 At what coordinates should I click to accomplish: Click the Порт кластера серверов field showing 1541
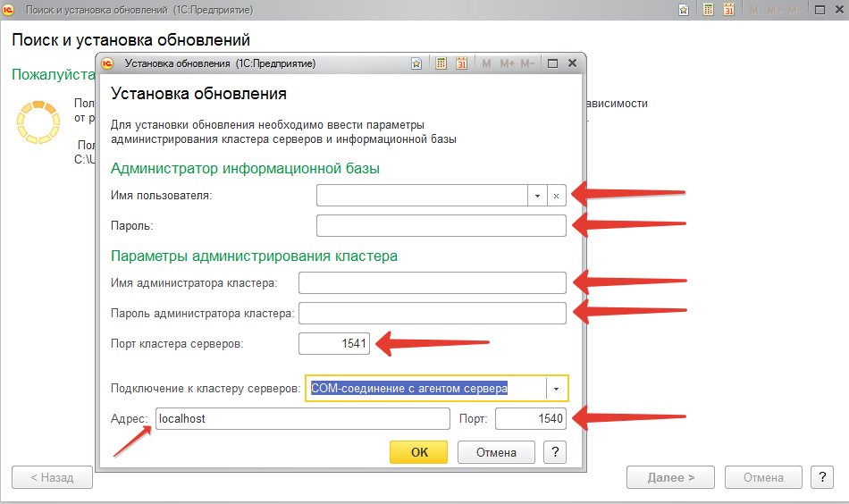333,343
